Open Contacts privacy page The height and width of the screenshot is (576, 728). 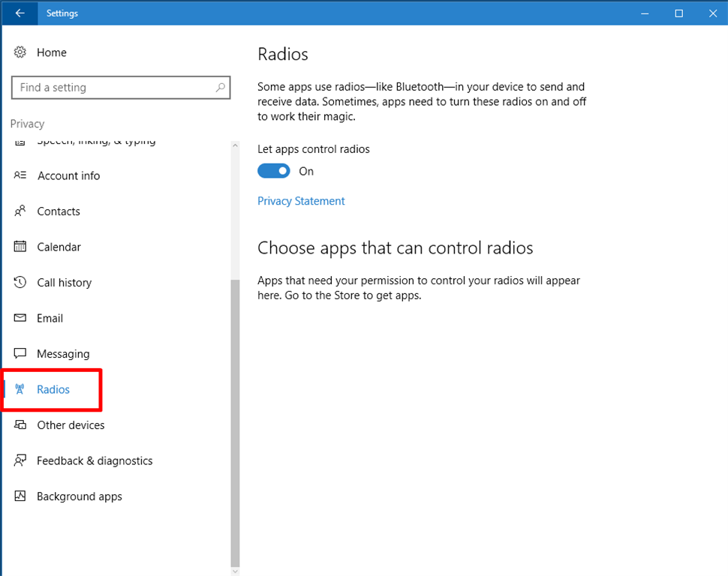pyautogui.click(x=59, y=211)
